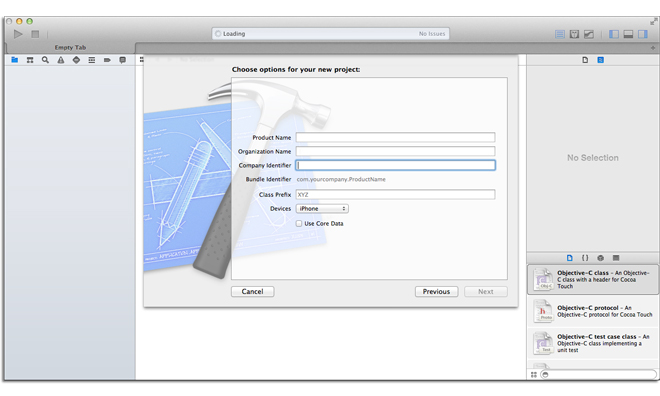Image resolution: width=660 pixels, height=396 pixels.
Task: Show the Object library cube icon
Action: 601,258
